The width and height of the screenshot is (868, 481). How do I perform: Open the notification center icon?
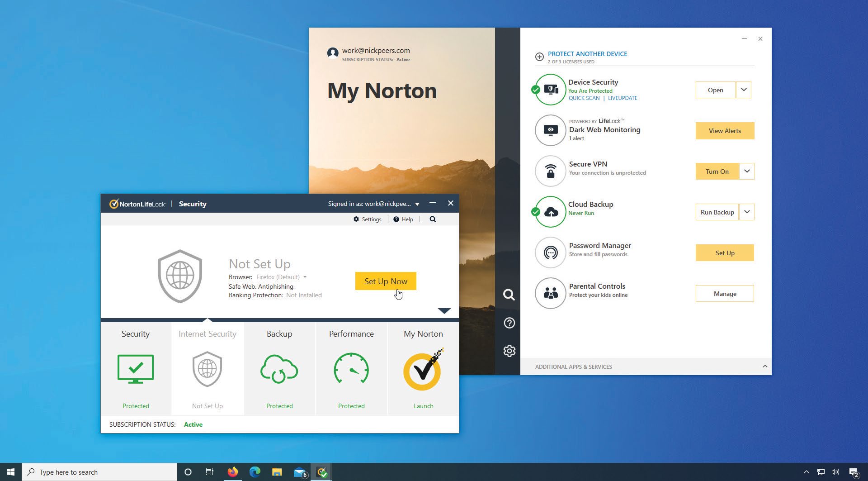[854, 472]
